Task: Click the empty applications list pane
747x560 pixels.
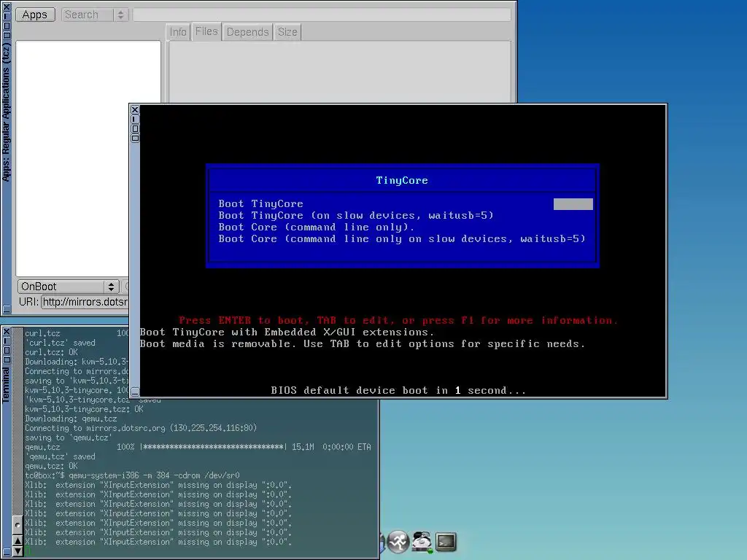Action: click(x=88, y=158)
